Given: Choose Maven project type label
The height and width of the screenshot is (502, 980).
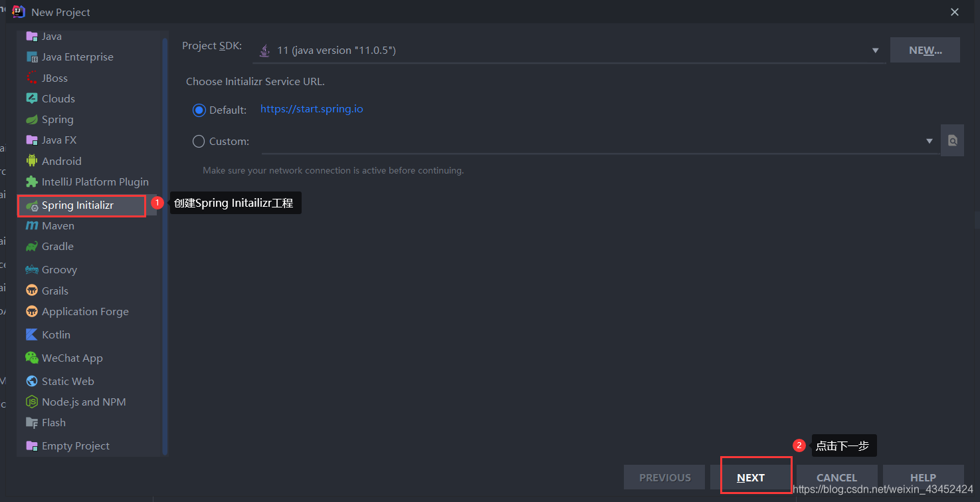Looking at the screenshot, I should 58,226.
